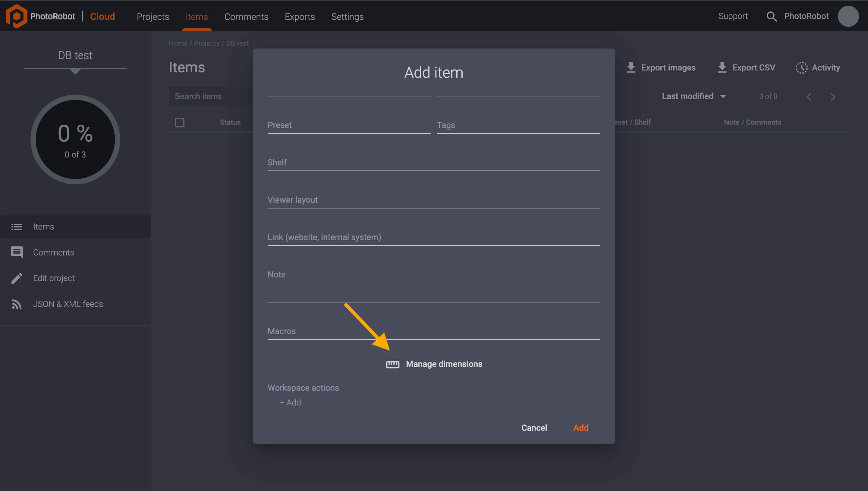Switch to the Exports menu tab

click(x=299, y=17)
